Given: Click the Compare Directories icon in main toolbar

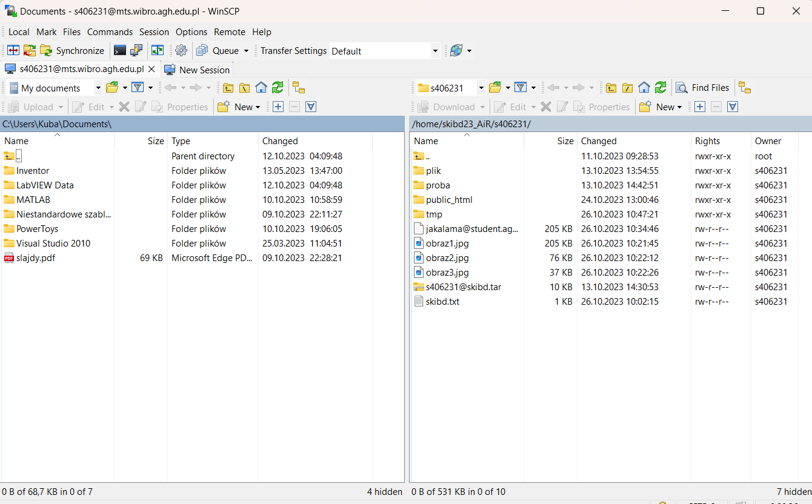Looking at the screenshot, I should (x=13, y=51).
